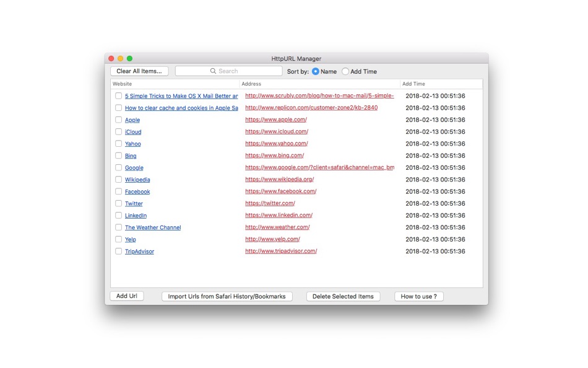Click the https://twitter.com/ address

click(x=270, y=203)
